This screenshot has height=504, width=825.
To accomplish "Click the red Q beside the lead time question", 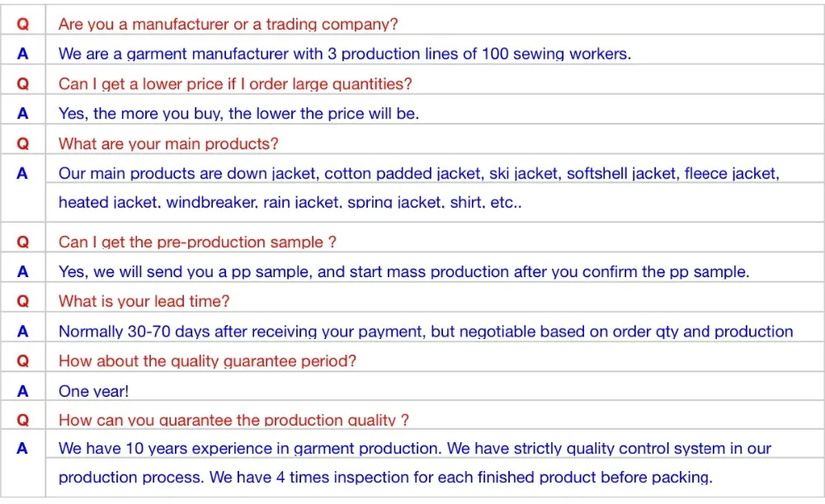I will 22,301.
